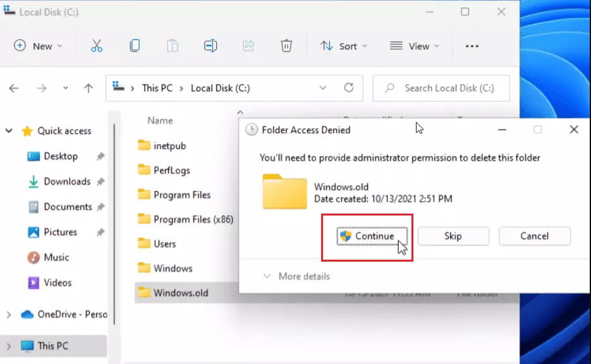The width and height of the screenshot is (591, 364).
Task: Click the Desktop icon in Quick access
Action: click(33, 156)
